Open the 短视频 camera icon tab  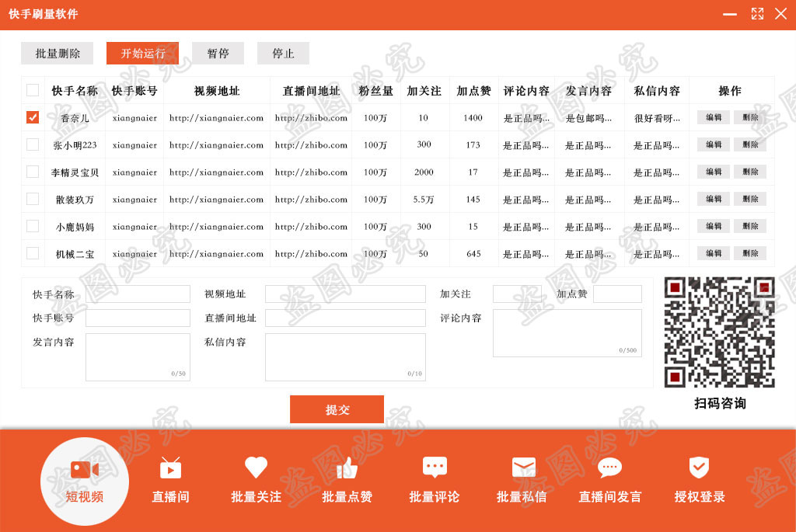click(84, 482)
